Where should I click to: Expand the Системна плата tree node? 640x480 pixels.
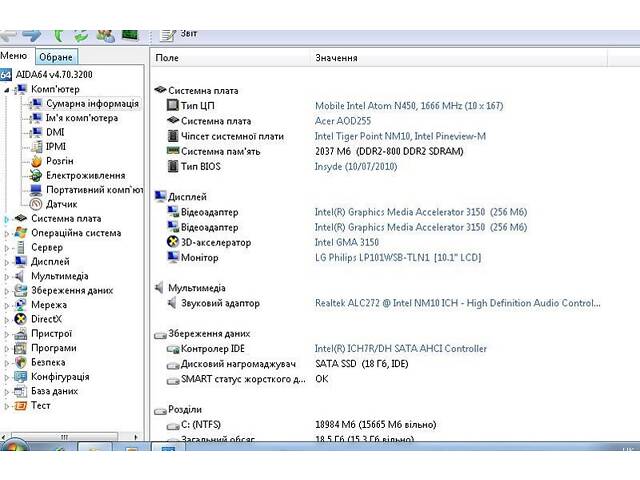tap(7, 219)
